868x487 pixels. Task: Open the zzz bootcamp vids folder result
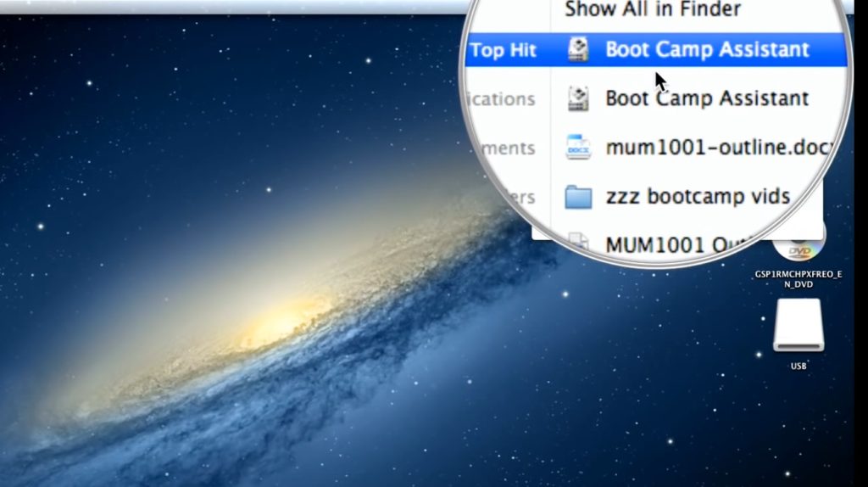tap(698, 196)
